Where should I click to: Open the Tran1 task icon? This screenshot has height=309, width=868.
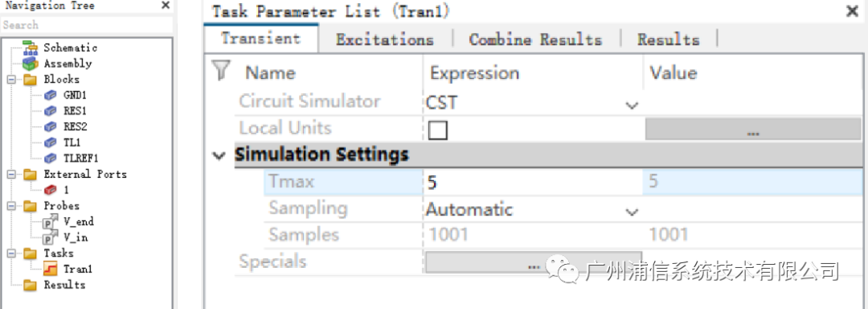click(x=51, y=269)
